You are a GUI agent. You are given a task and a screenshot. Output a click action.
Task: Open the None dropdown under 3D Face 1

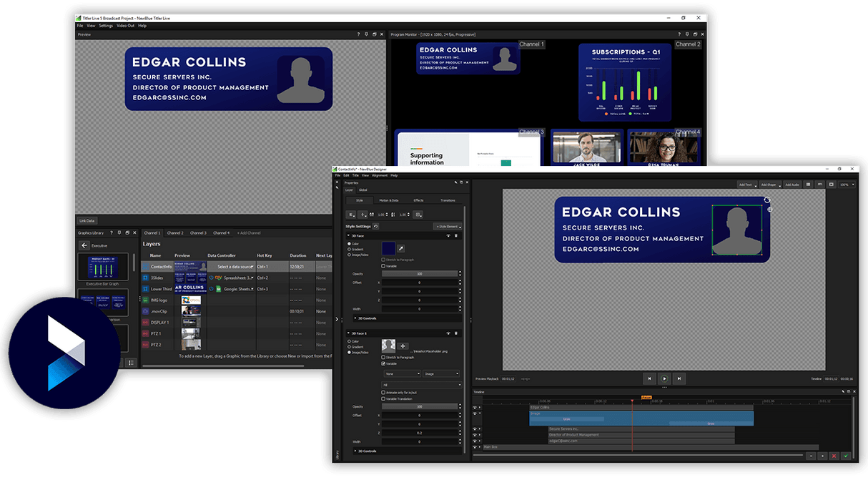point(402,373)
